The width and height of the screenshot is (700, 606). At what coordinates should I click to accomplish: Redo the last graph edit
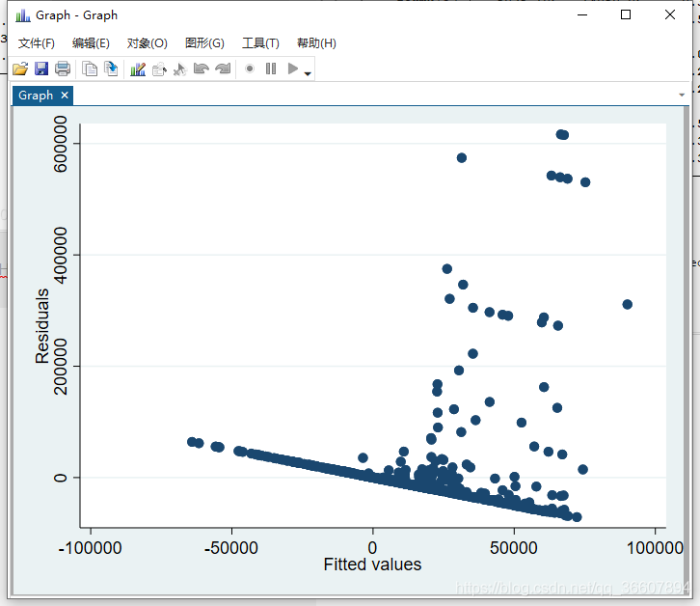[223, 69]
